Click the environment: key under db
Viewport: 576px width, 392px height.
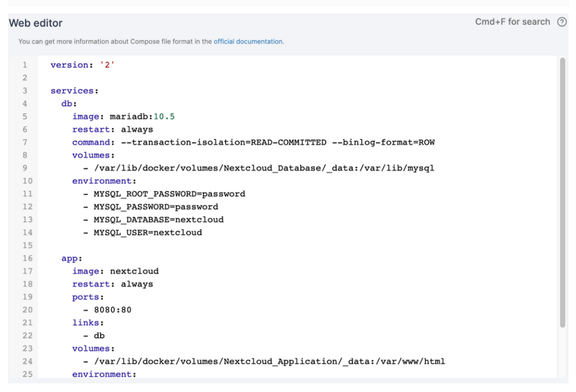tap(104, 181)
